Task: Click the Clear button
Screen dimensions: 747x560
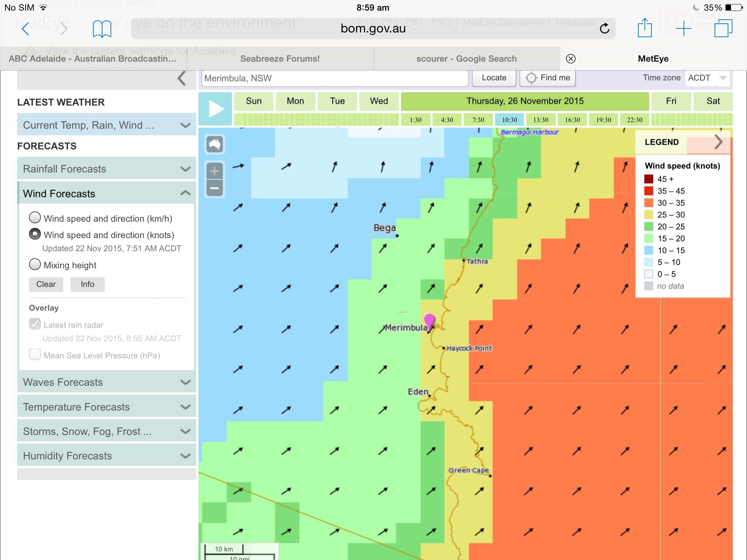Action: (46, 284)
